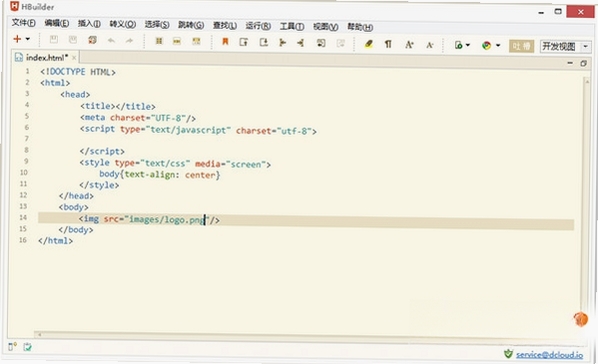Click the orange previous marker icon

(282, 43)
